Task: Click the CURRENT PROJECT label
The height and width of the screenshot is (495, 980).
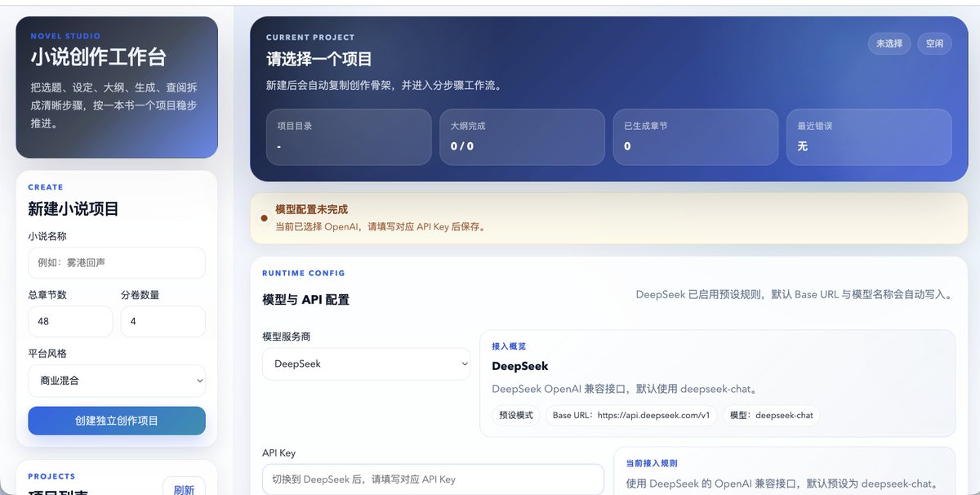Action: pos(310,37)
